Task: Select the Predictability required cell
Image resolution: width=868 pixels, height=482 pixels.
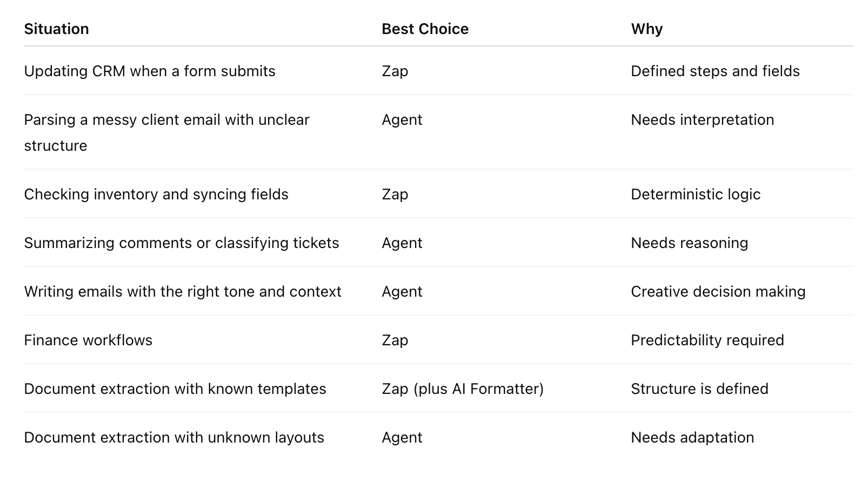Action: tap(707, 340)
